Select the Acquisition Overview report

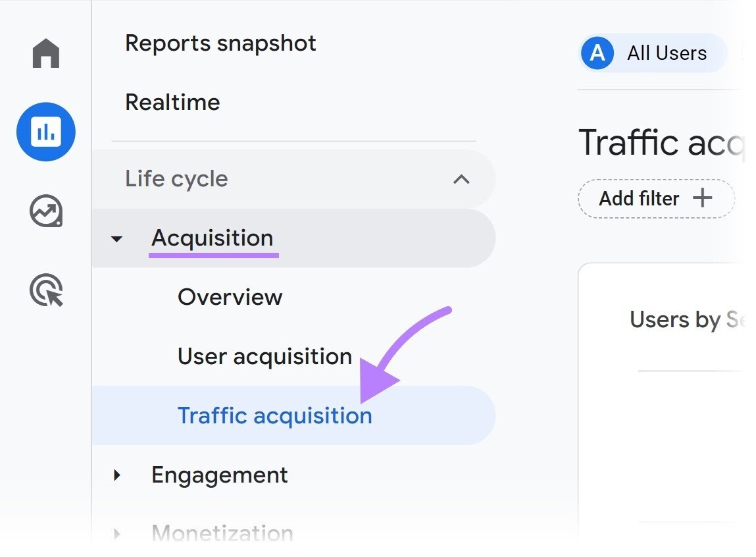pos(229,297)
